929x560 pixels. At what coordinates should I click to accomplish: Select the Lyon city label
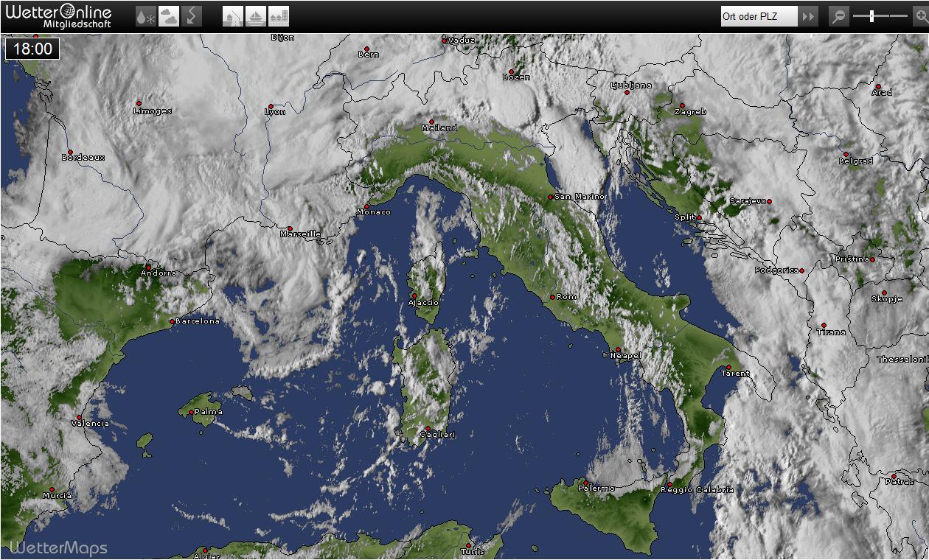pyautogui.click(x=275, y=112)
